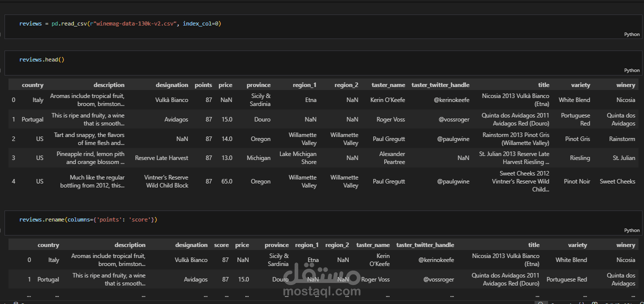Select the 'Alexander Peartree' taster cell
The height and width of the screenshot is (304, 644).
point(392,158)
